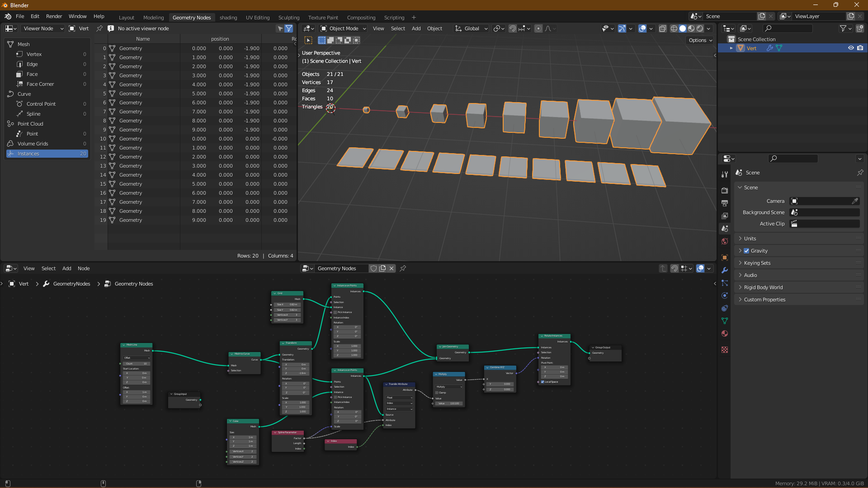
Task: Open the Viewer Node evaluation dropdown
Action: [43, 28]
